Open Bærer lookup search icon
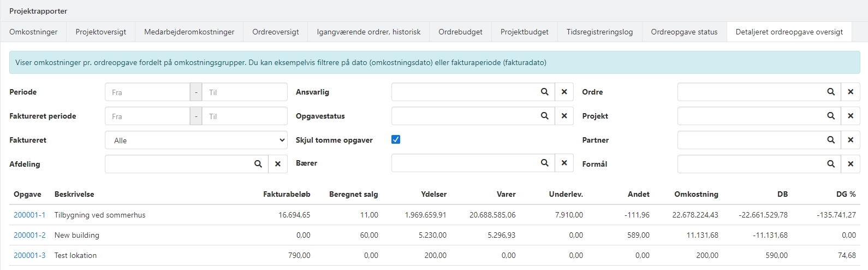The height and width of the screenshot is (270, 868). (544, 163)
